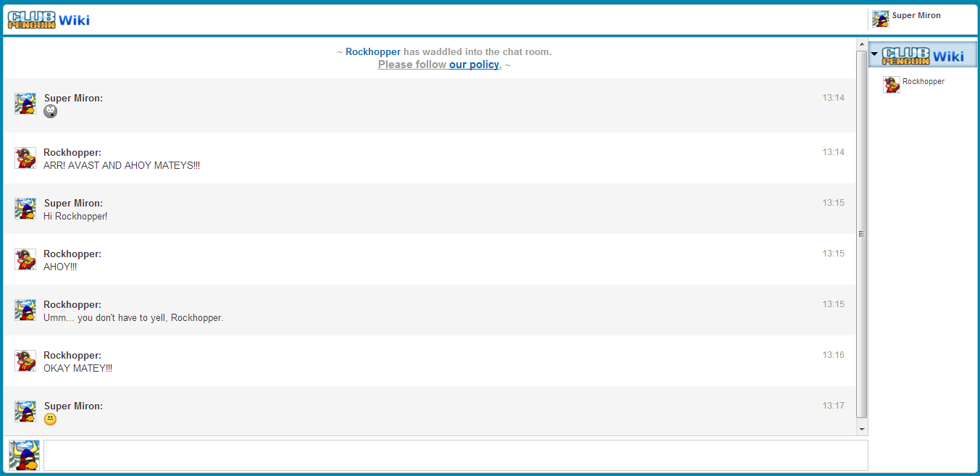The image size is (980, 476).
Task: Click the Club Penguin Wiki logo atop the sidebar
Action: (924, 54)
